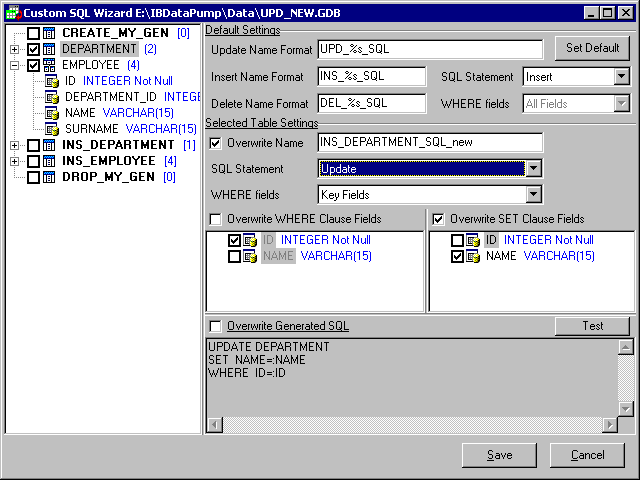The image size is (640, 480).
Task: Click SQL horizontal scrollbar right arrow
Action: pyautogui.click(x=610, y=425)
